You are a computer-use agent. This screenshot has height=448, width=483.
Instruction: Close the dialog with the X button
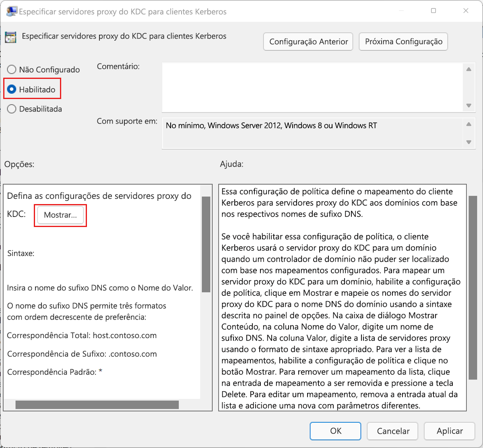pyautogui.click(x=466, y=11)
